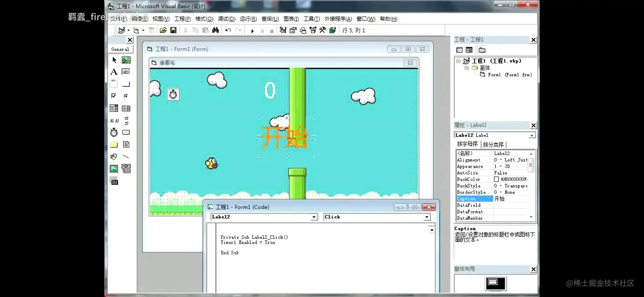644x297 pixels.
Task: Select the horizontal scroll bar tool
Action: [114, 120]
